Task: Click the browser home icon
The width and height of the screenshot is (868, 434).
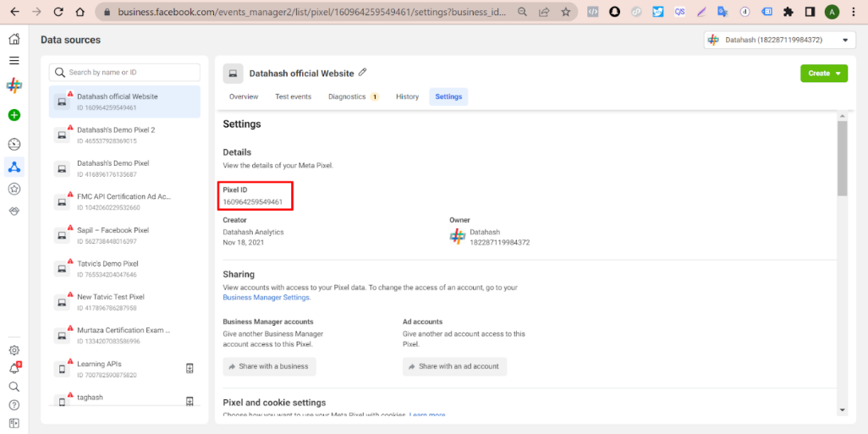Action: 80,12
